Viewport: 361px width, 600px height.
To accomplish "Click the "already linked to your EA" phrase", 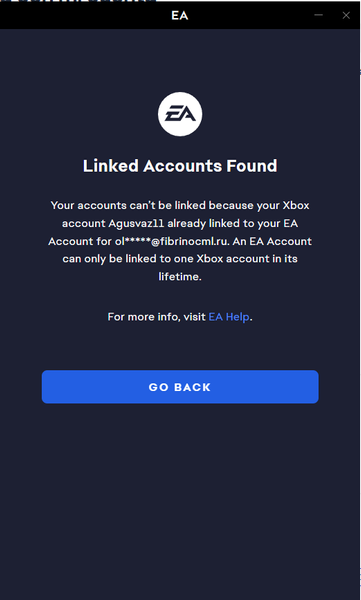I will coord(232,223).
